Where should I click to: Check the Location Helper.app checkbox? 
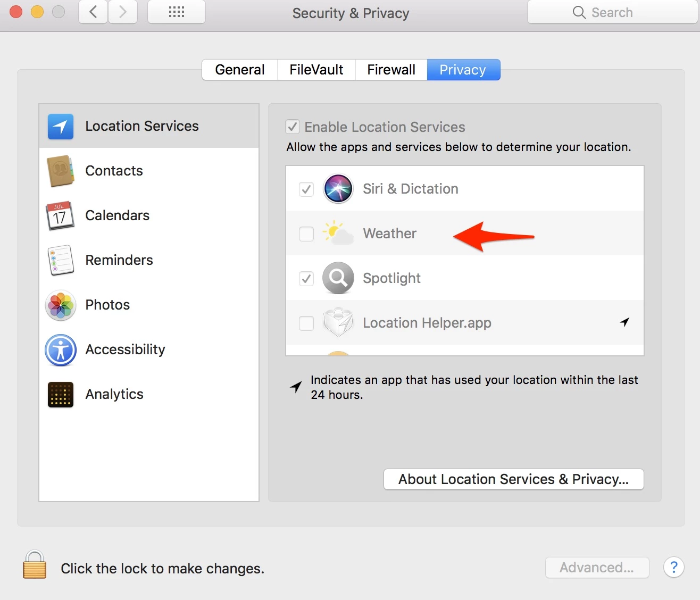(x=306, y=323)
